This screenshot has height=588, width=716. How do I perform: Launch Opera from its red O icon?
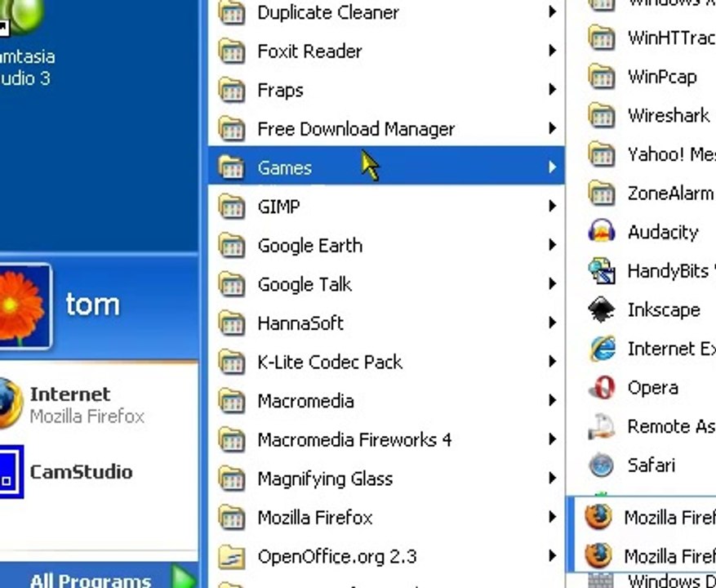coord(602,387)
